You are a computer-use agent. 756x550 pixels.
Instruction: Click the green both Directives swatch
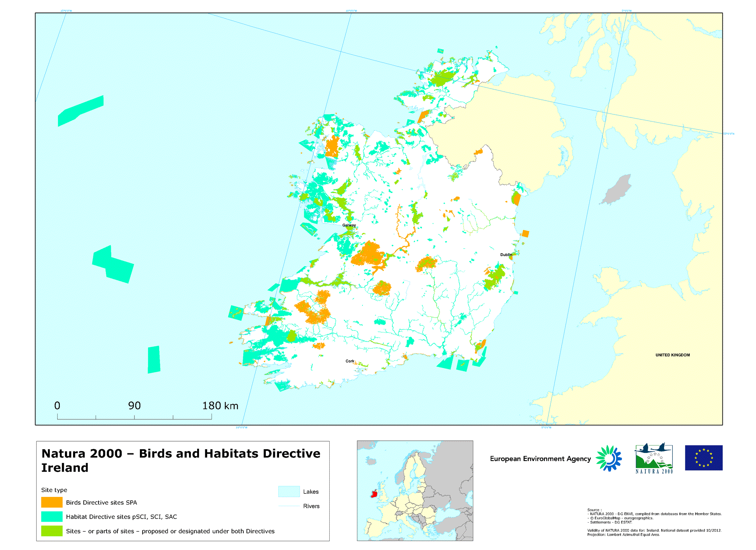tap(52, 531)
